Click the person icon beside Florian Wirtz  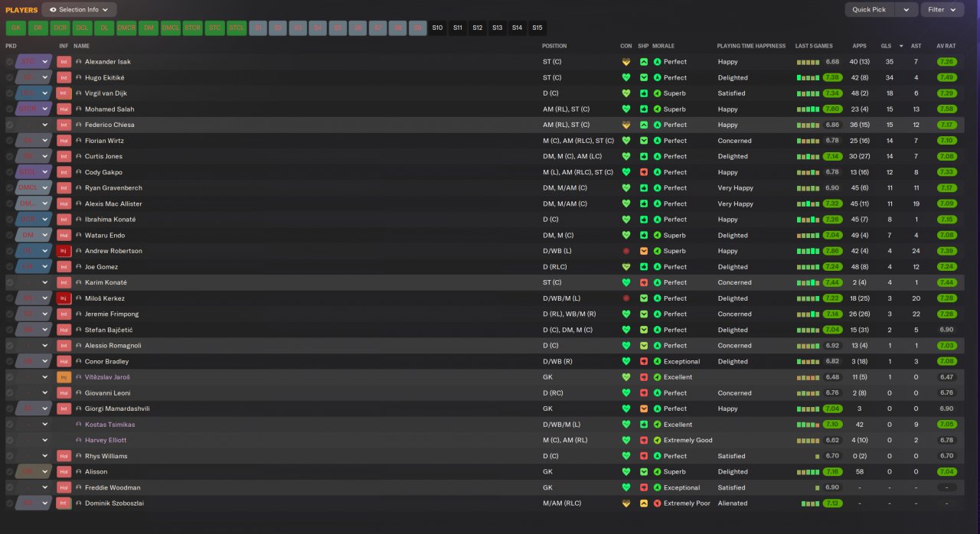(x=79, y=141)
